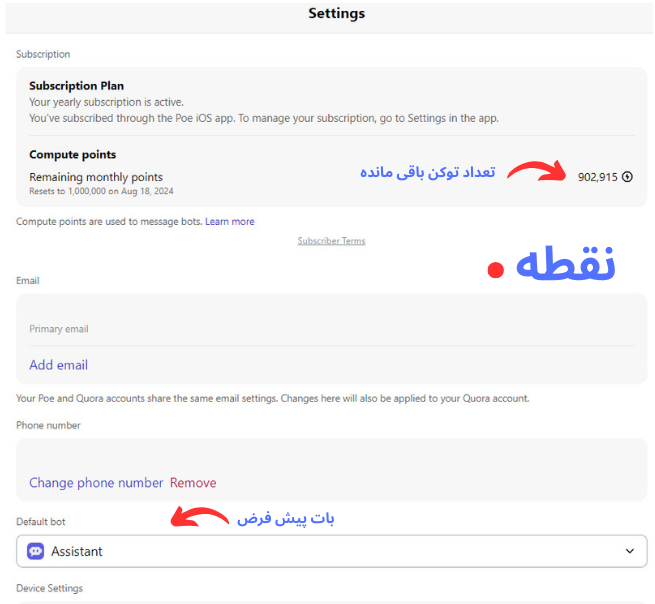
Task: Click the red arrow pointing to points
Action: [537, 171]
